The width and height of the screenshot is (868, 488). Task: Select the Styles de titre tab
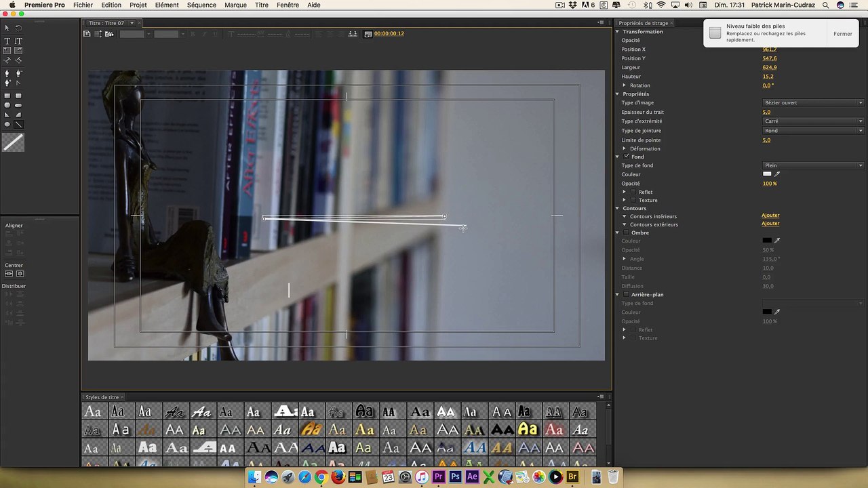point(102,397)
